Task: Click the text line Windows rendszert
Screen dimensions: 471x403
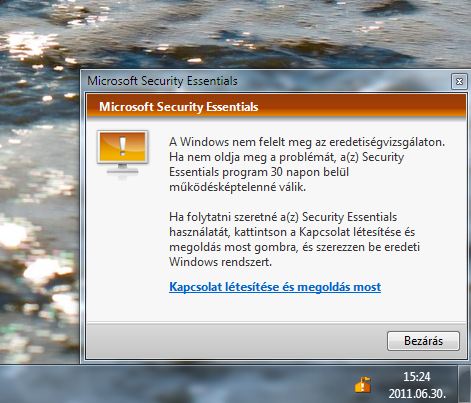Action: tap(220, 262)
